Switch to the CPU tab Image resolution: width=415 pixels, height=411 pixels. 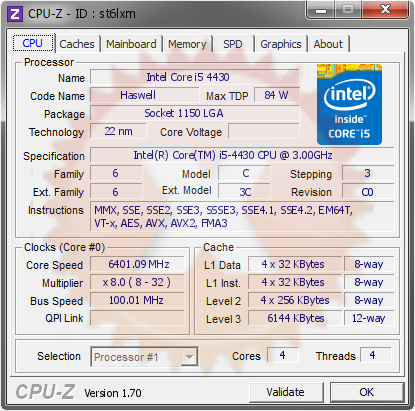tap(33, 43)
